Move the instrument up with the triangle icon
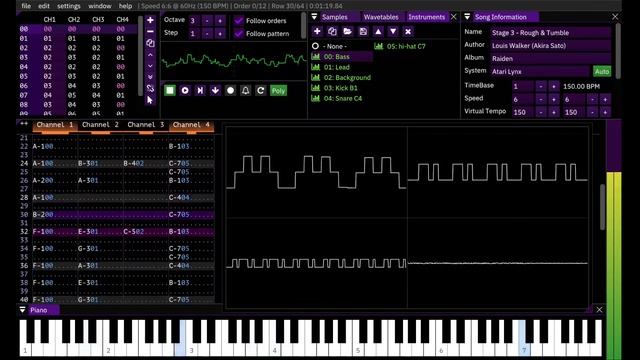This screenshot has height=360, width=640. [x=378, y=31]
